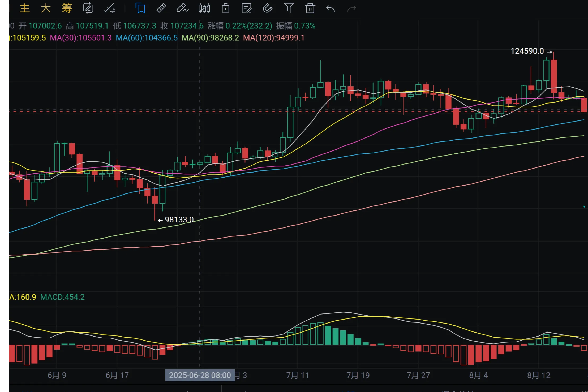Click the yellow A:160.9 value label
Screen dimensions: 588x392
[x=23, y=297]
